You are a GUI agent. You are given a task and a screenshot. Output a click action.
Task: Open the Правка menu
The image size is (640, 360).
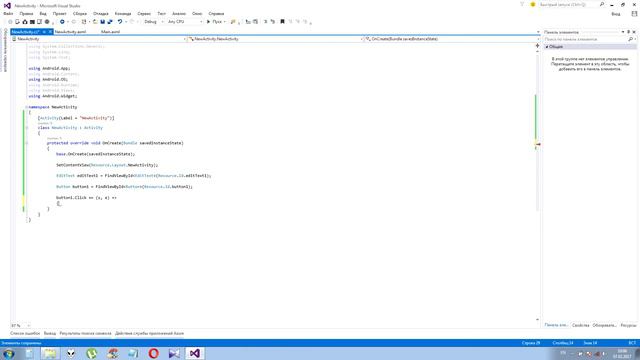point(26,13)
